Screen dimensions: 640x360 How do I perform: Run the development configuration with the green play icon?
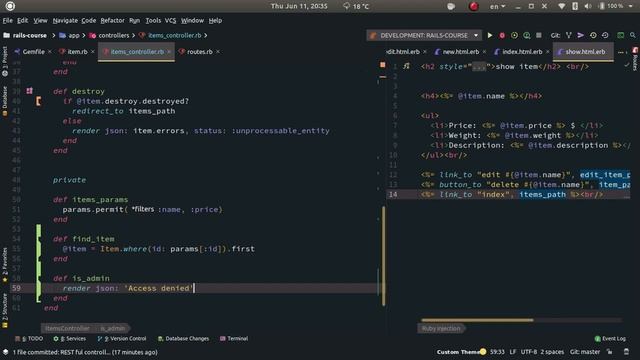(490, 36)
